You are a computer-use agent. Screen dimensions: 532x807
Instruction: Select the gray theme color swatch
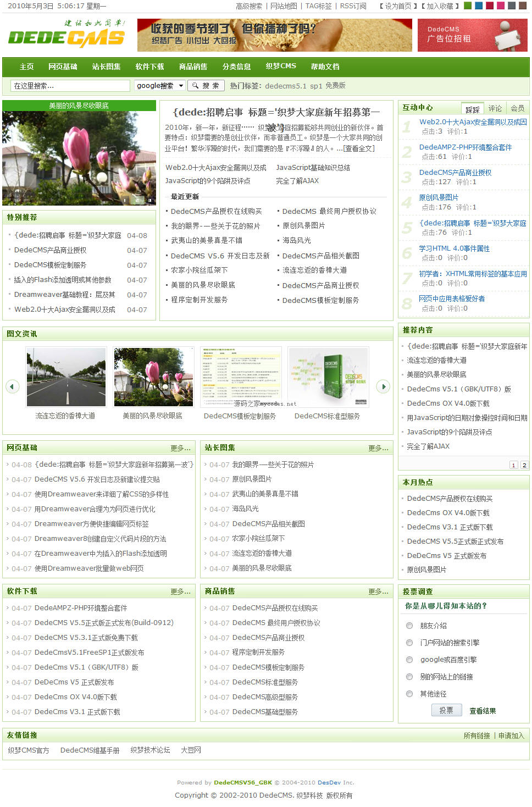coord(512,5)
